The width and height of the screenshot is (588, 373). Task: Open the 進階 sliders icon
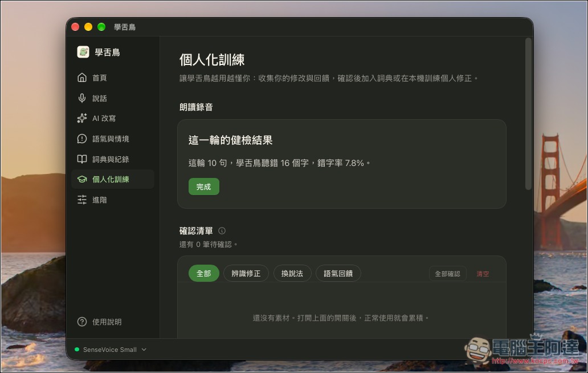coord(81,200)
